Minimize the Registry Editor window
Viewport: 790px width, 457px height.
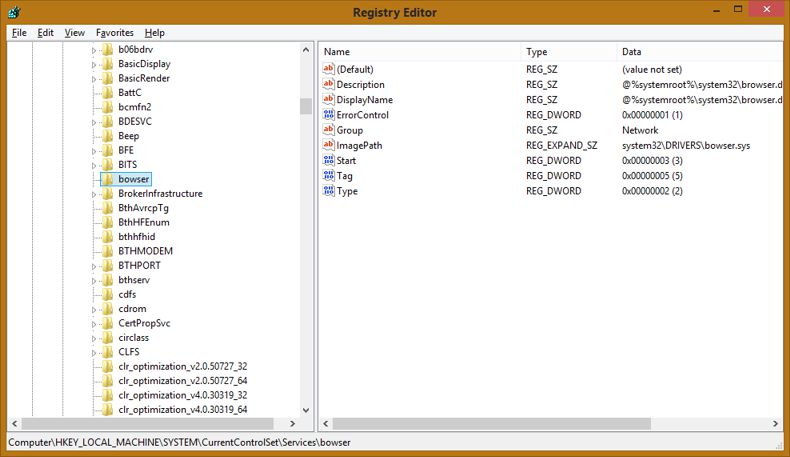pyautogui.click(x=716, y=9)
